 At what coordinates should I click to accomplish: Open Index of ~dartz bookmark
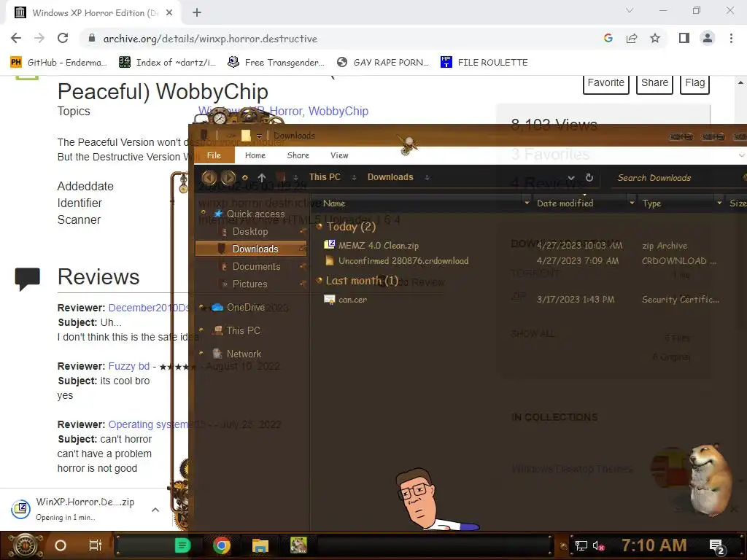(167, 63)
